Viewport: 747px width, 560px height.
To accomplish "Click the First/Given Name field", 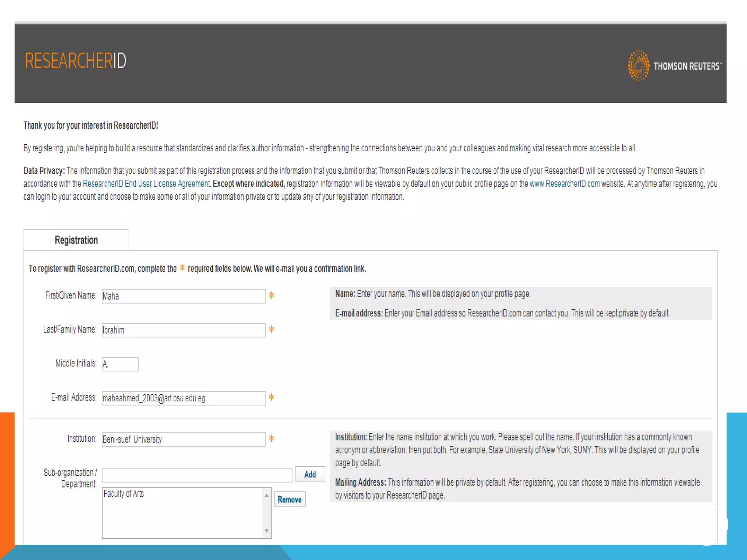I will click(x=183, y=296).
